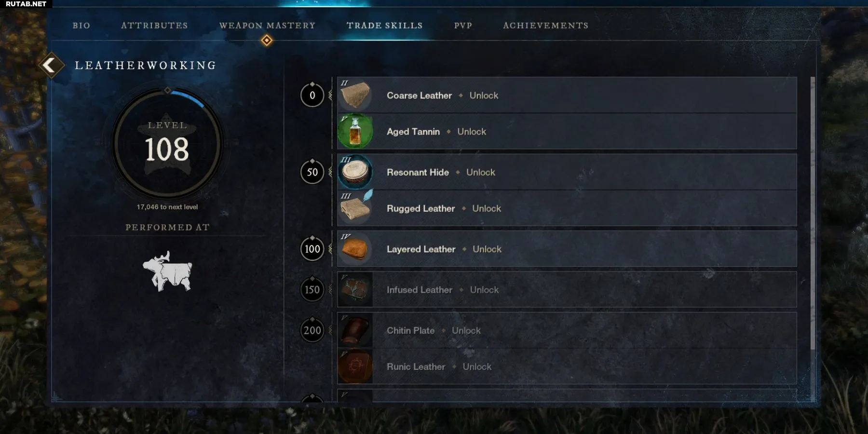The width and height of the screenshot is (868, 434).
Task: Open the Achievements tab
Action: [x=546, y=26]
